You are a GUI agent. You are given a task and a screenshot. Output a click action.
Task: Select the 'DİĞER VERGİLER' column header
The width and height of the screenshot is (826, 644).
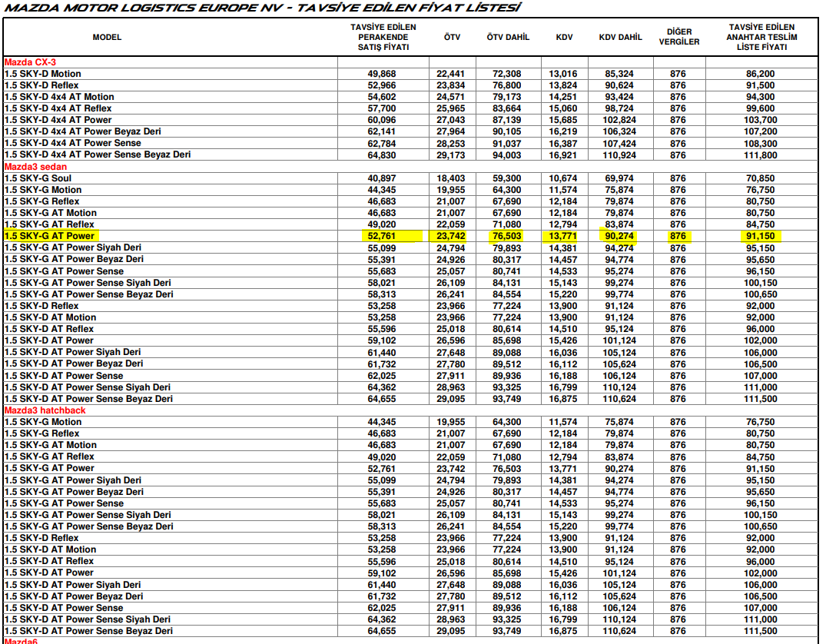[679, 37]
